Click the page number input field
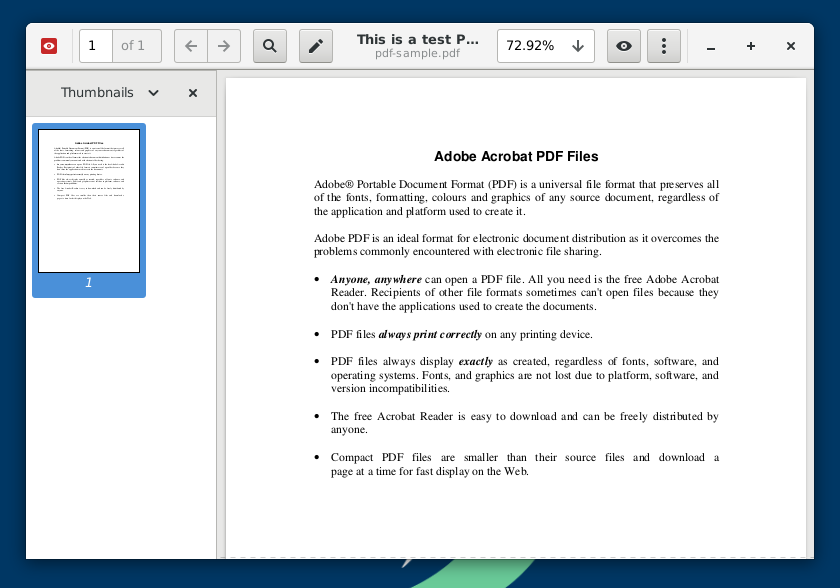Image resolution: width=840 pixels, height=588 pixels. pyautogui.click(x=96, y=46)
